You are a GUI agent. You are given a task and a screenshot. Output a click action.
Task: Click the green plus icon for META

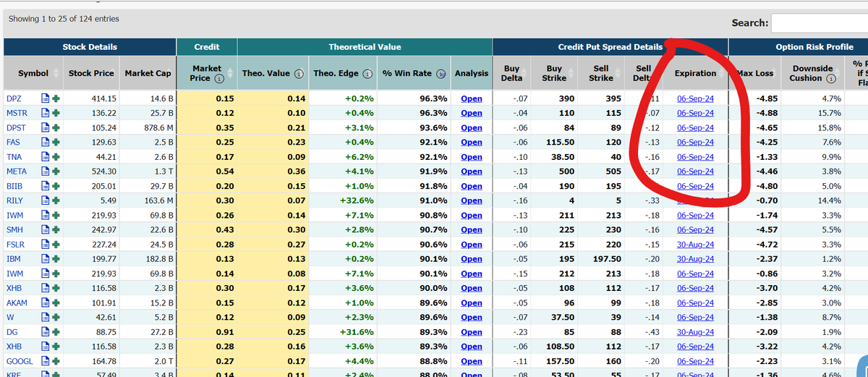point(56,171)
